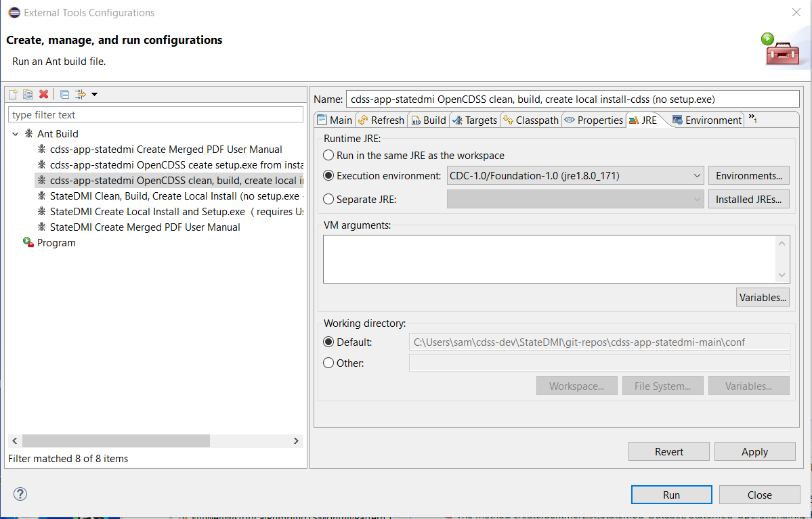Screen dimensions: 812x519
Task: Click the help question mark icon
Action: point(20,494)
